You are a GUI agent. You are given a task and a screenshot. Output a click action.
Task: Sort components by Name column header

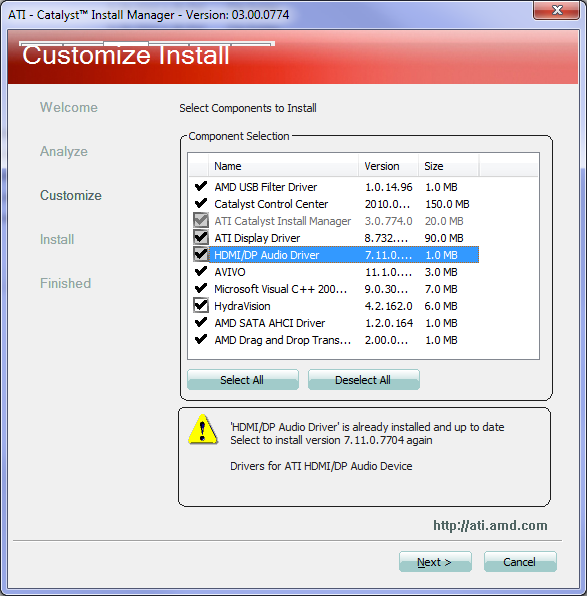click(283, 166)
